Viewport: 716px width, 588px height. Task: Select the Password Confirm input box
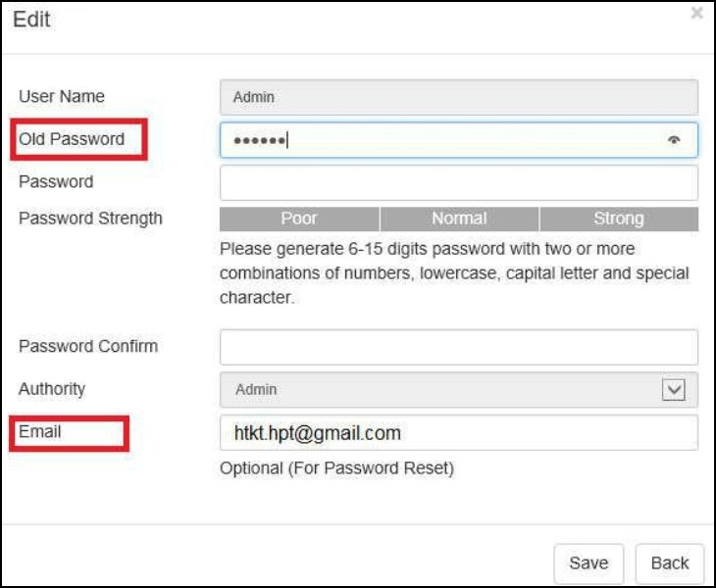coord(458,347)
